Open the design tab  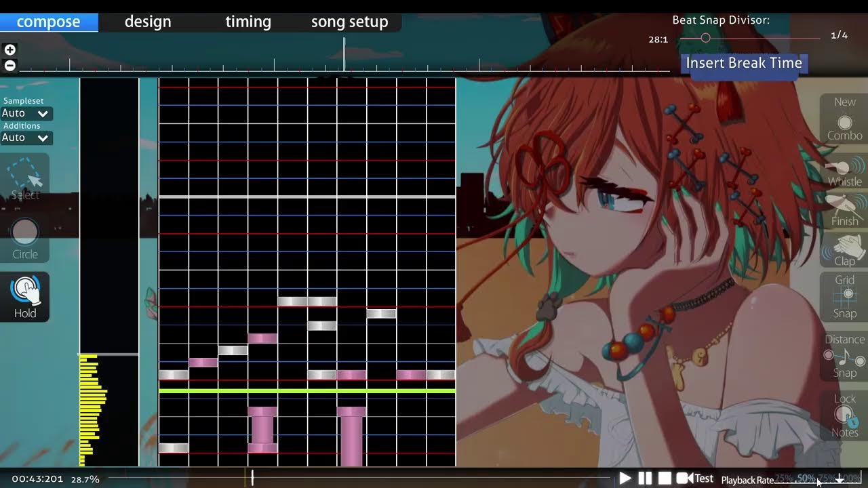coord(148,22)
